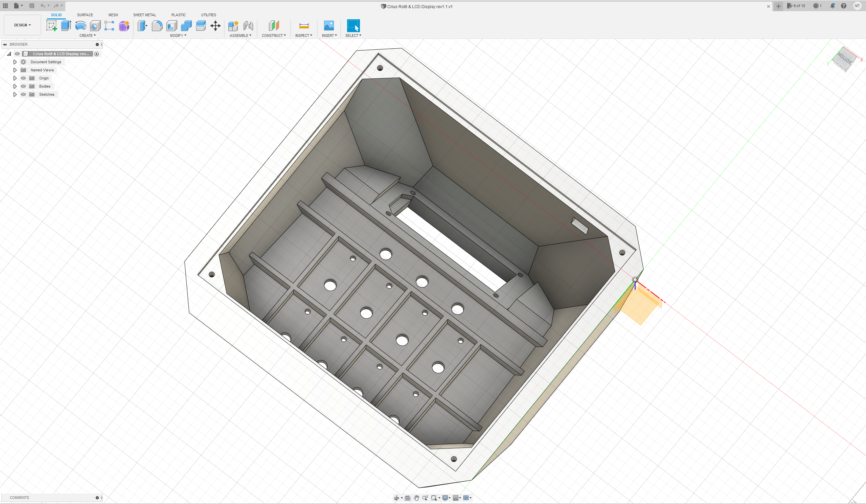
Task: Click the CREATE dropdown button
Action: tap(88, 36)
